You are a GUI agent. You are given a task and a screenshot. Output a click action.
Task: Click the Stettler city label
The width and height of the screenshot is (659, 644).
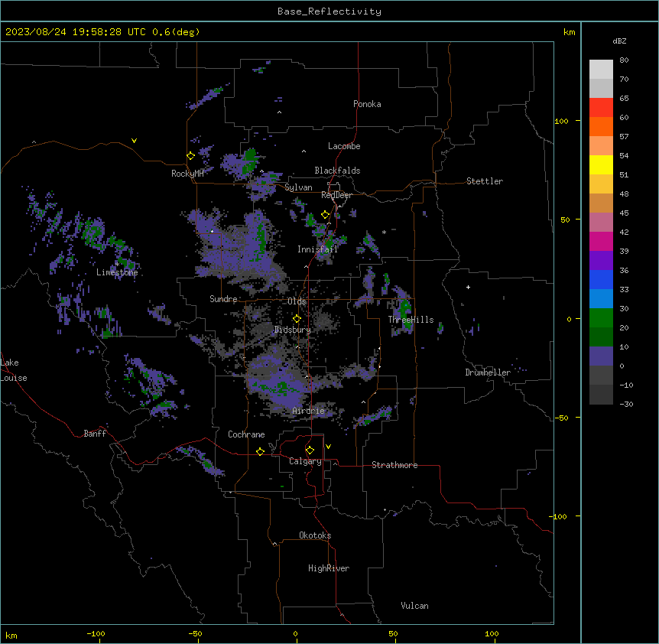point(485,181)
